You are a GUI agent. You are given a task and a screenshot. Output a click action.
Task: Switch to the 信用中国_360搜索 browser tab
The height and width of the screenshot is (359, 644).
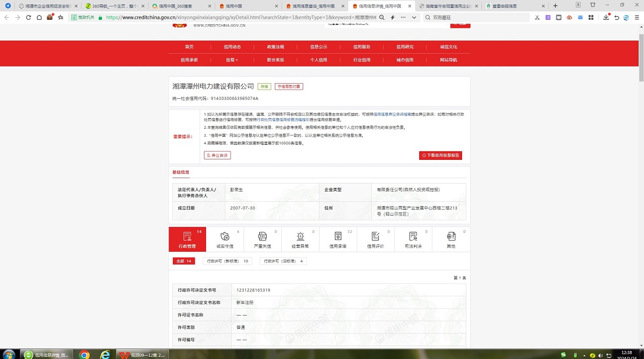pos(181,6)
